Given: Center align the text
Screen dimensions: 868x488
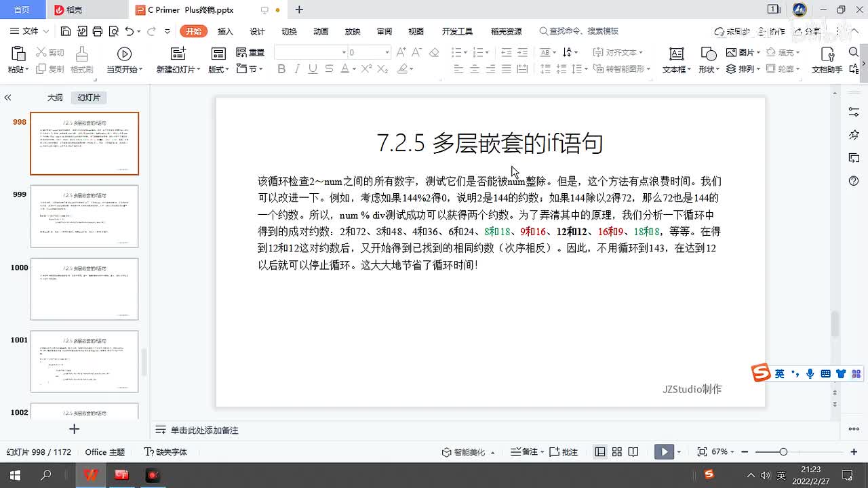Looking at the screenshot, I should 474,68.
